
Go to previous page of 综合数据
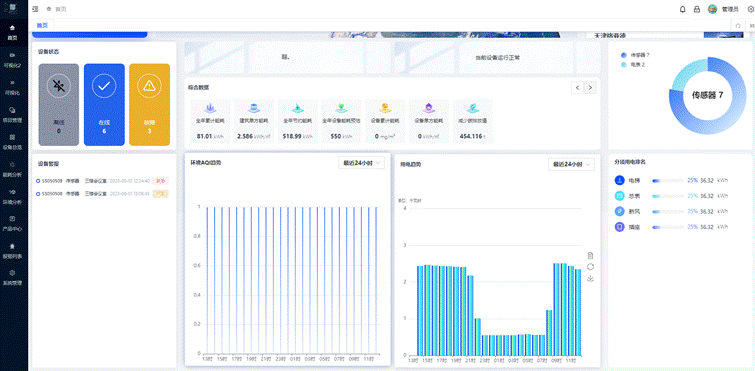[577, 87]
